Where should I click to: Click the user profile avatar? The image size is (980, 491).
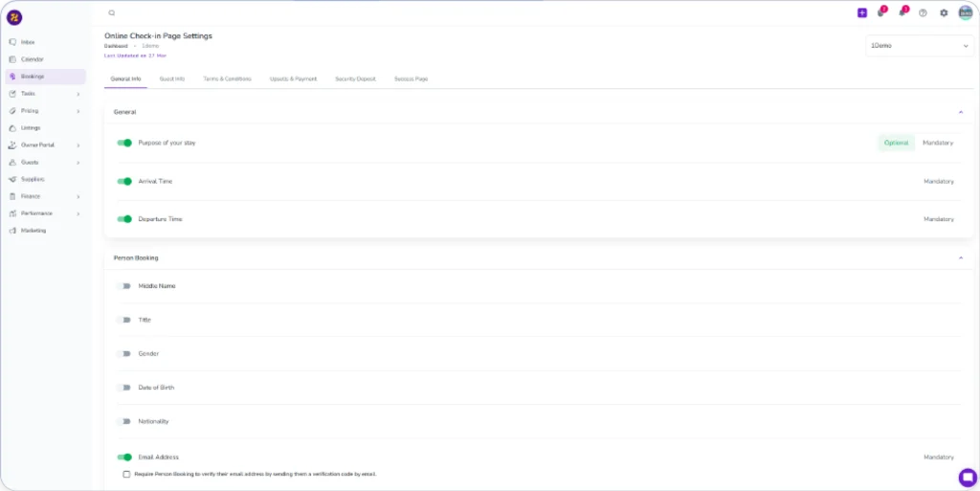click(965, 12)
